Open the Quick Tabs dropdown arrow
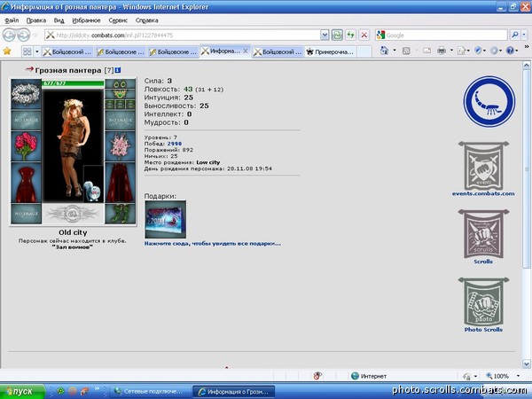Image resolution: width=532 pixels, height=399 pixels. point(37,51)
